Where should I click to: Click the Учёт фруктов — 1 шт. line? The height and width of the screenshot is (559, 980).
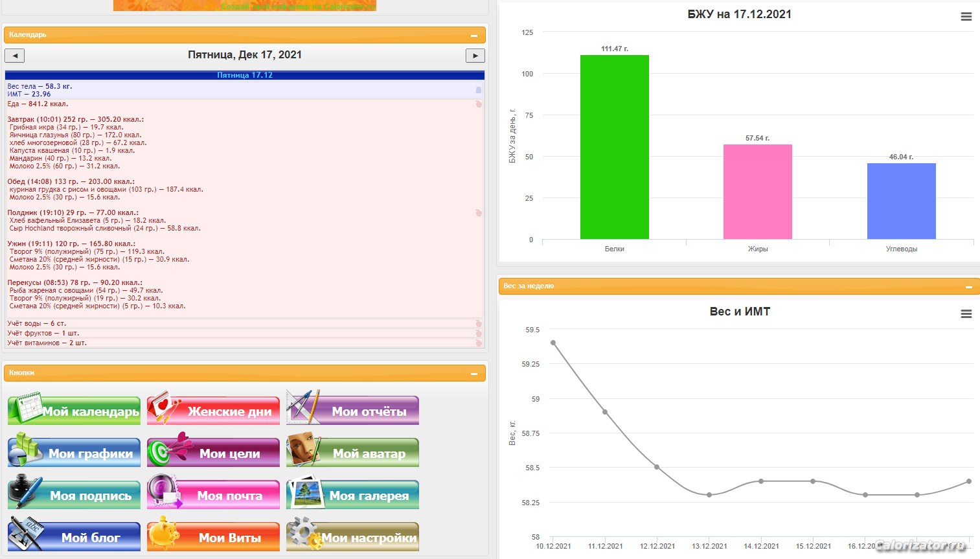[43, 333]
